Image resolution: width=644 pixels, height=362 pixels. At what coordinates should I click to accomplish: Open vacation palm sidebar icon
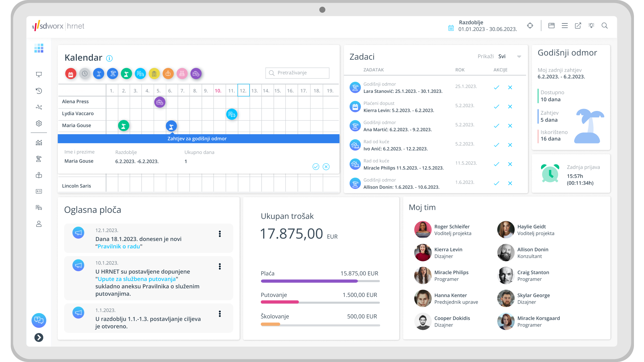coord(39,159)
